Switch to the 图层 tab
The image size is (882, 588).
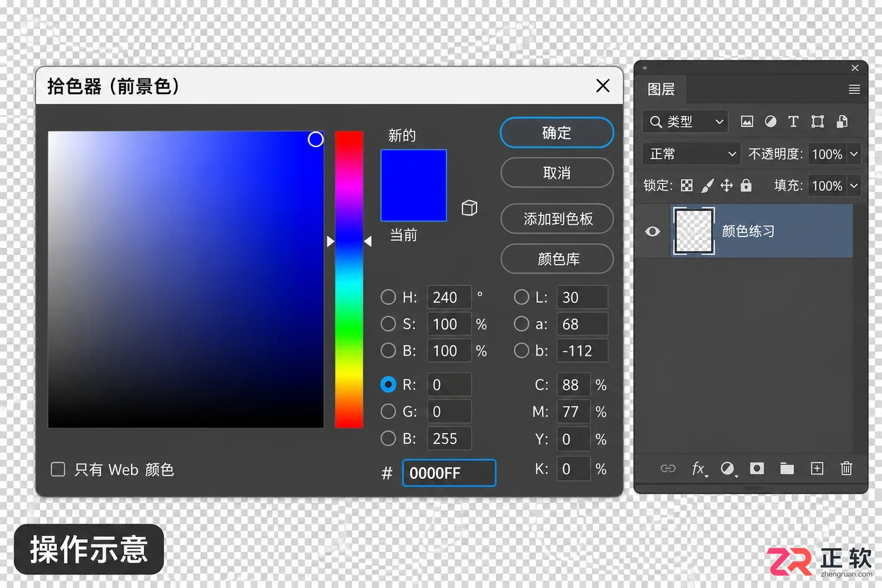661,89
